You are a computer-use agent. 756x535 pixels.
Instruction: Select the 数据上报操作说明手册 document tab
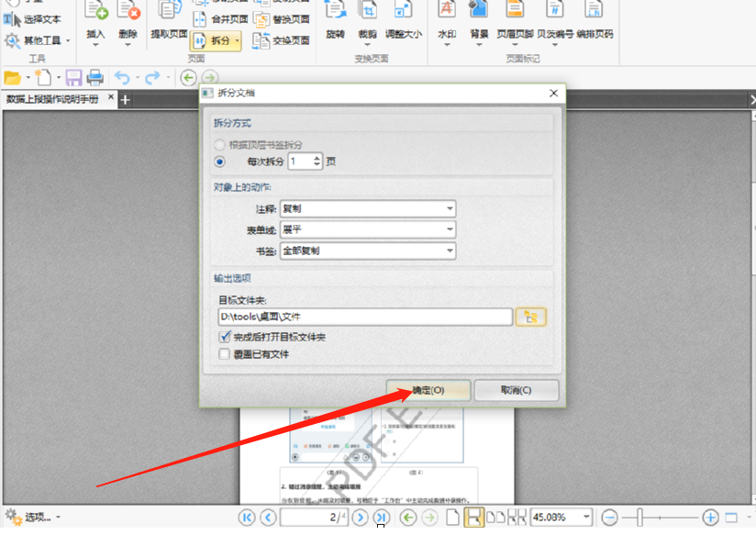52,99
